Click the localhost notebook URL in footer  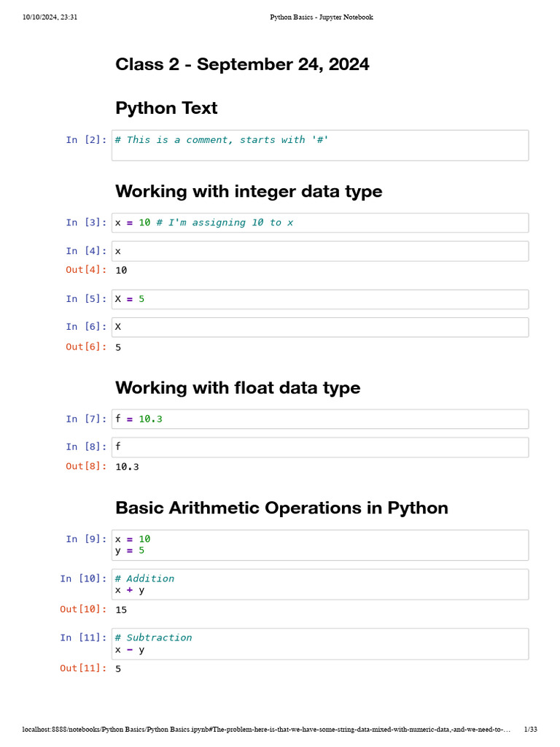pyautogui.click(x=266, y=729)
